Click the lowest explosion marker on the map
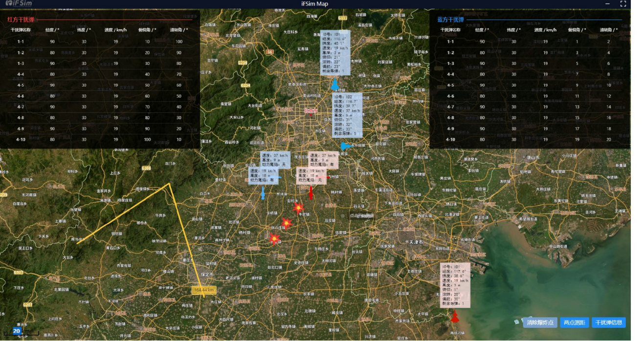The width and height of the screenshot is (644, 341). 274,239
